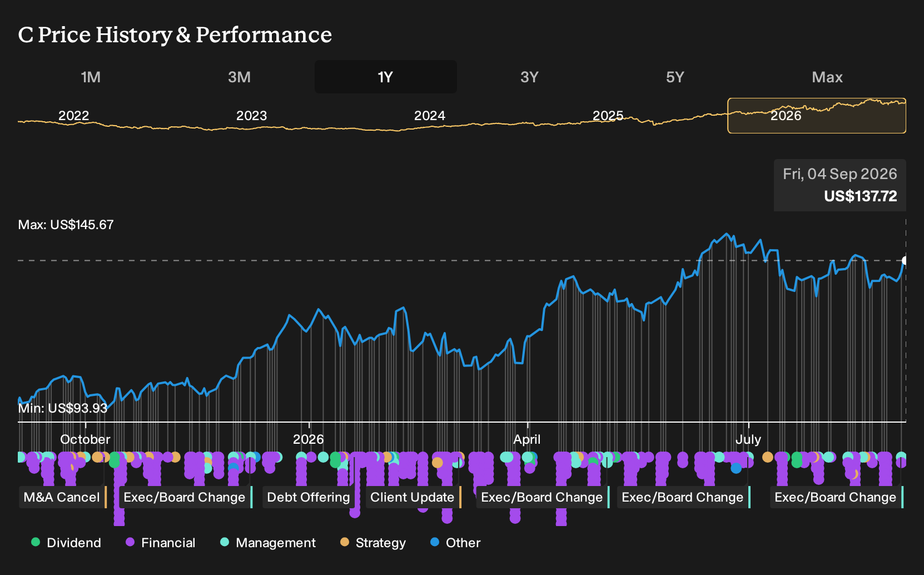This screenshot has height=575, width=924.
Task: Click the 2023 label in overview timeline
Action: coord(251,116)
